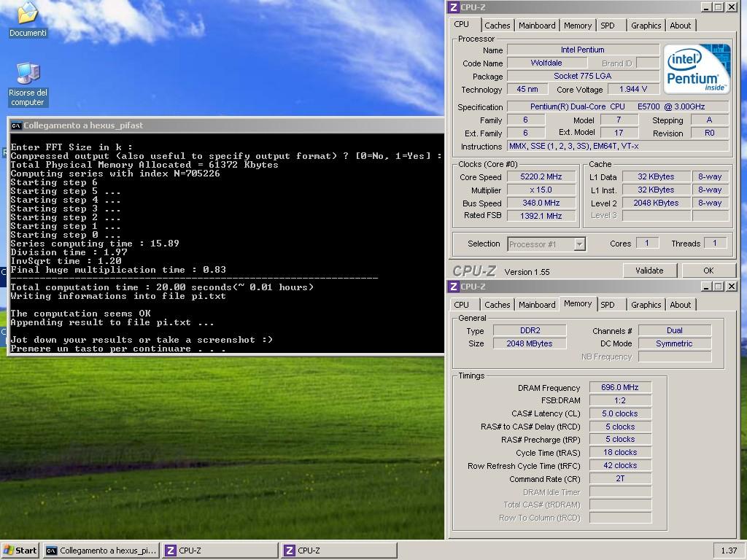
Task: Open Risorse del computer desktop icon
Action: coord(28,85)
